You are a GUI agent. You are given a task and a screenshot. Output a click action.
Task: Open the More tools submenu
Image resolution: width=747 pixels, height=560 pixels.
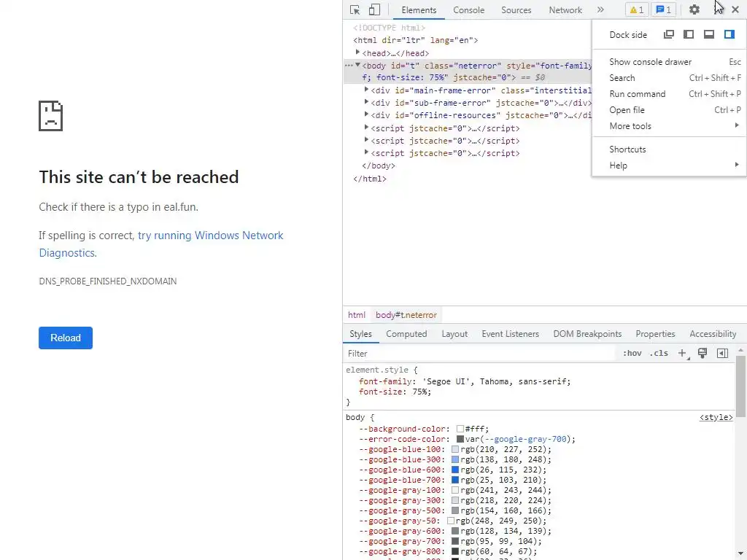point(670,125)
